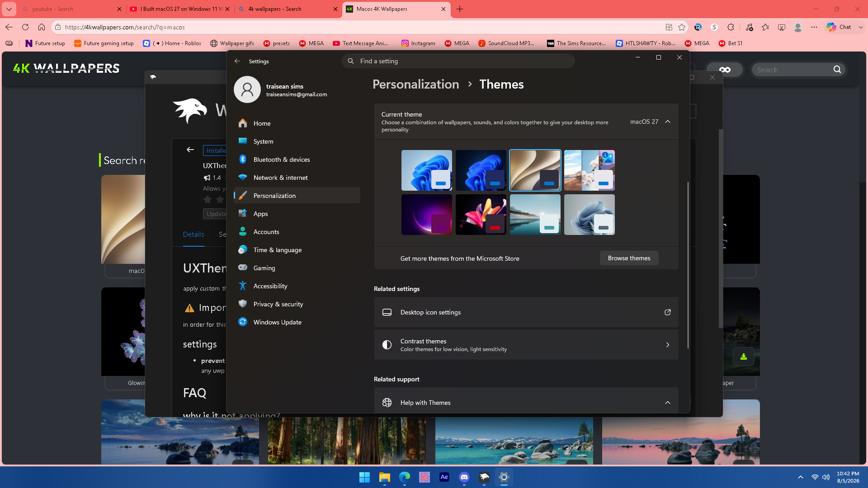Go back in Settings window

point(237,61)
